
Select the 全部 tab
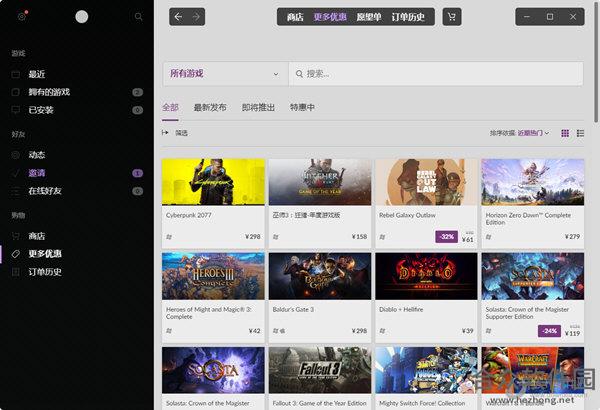click(170, 108)
